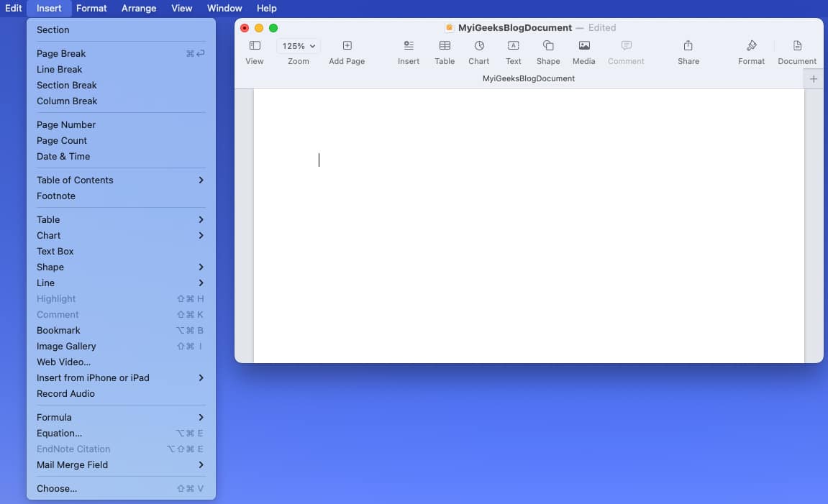Click the Edited status next to the title
Image resolution: width=828 pixels, height=504 pixels.
point(602,28)
